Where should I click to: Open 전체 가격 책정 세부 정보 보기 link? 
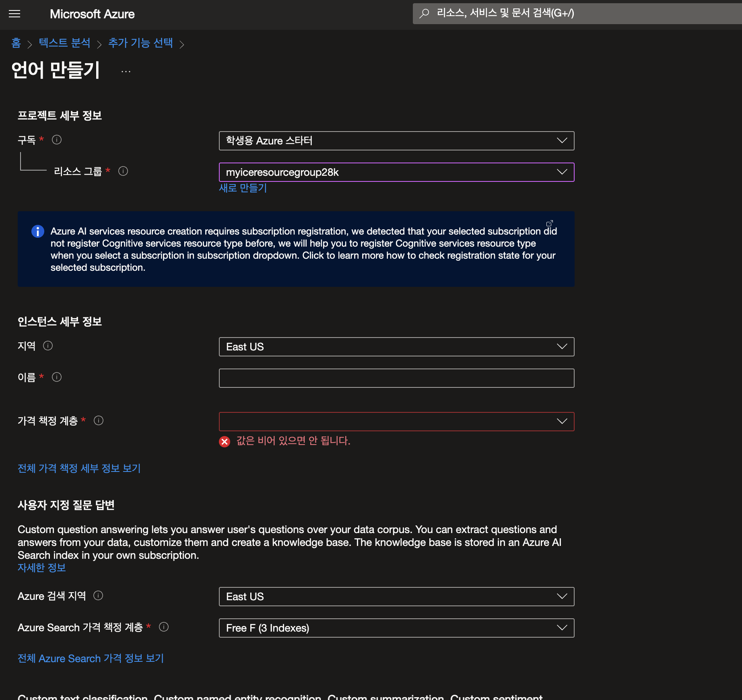[79, 468]
